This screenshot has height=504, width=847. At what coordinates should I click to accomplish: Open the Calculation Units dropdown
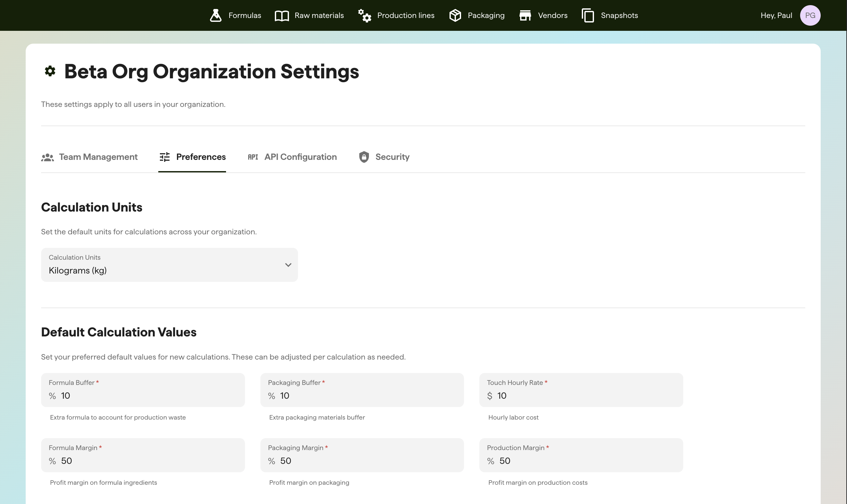coord(169,265)
